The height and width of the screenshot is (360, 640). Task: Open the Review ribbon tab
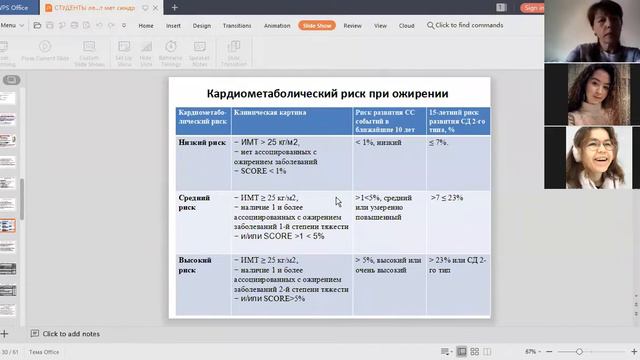(352, 25)
